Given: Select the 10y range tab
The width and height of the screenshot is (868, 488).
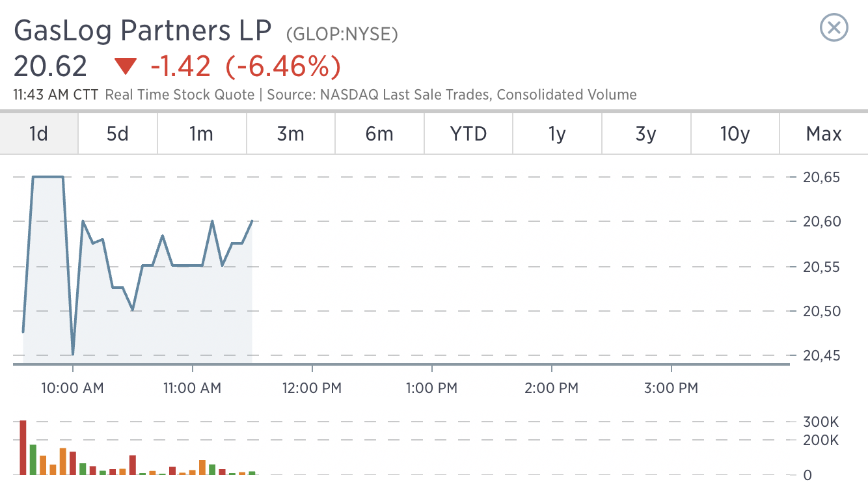Looking at the screenshot, I should click(735, 134).
